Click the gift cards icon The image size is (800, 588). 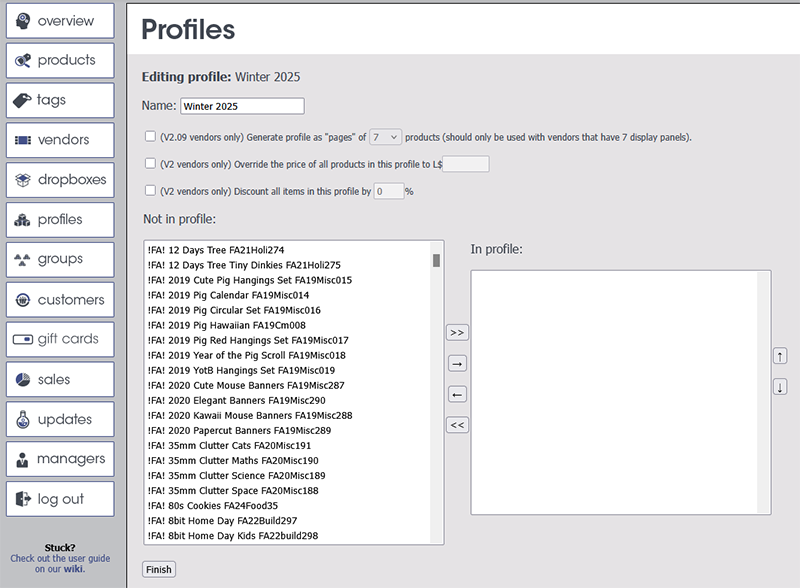tap(23, 339)
